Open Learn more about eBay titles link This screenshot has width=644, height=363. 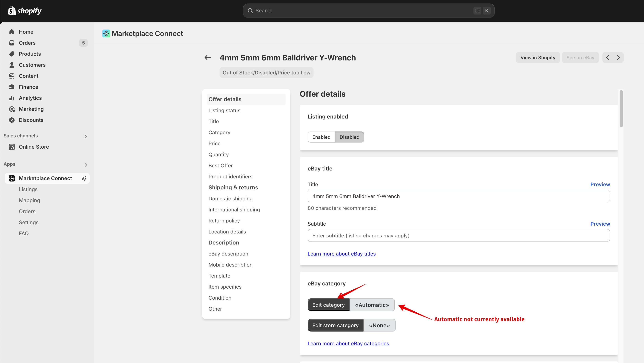tap(341, 254)
